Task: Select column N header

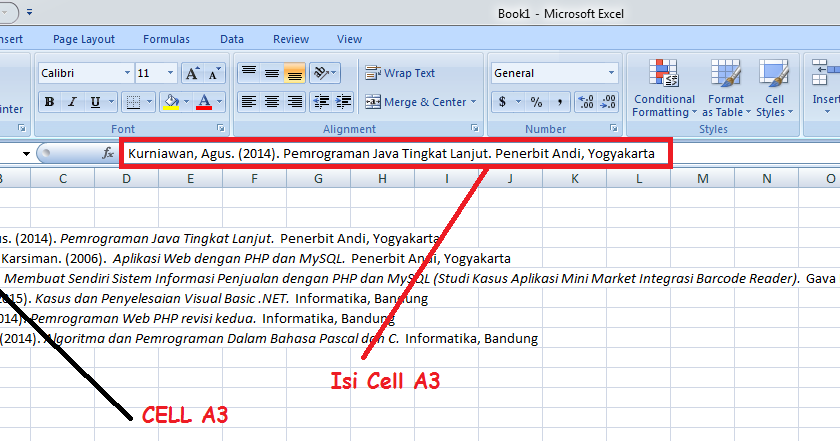Action: [767, 179]
